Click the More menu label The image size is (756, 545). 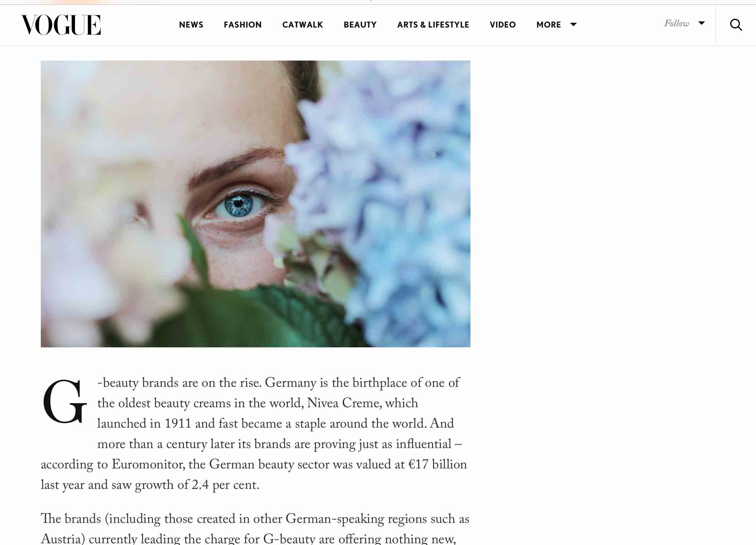[x=549, y=25]
